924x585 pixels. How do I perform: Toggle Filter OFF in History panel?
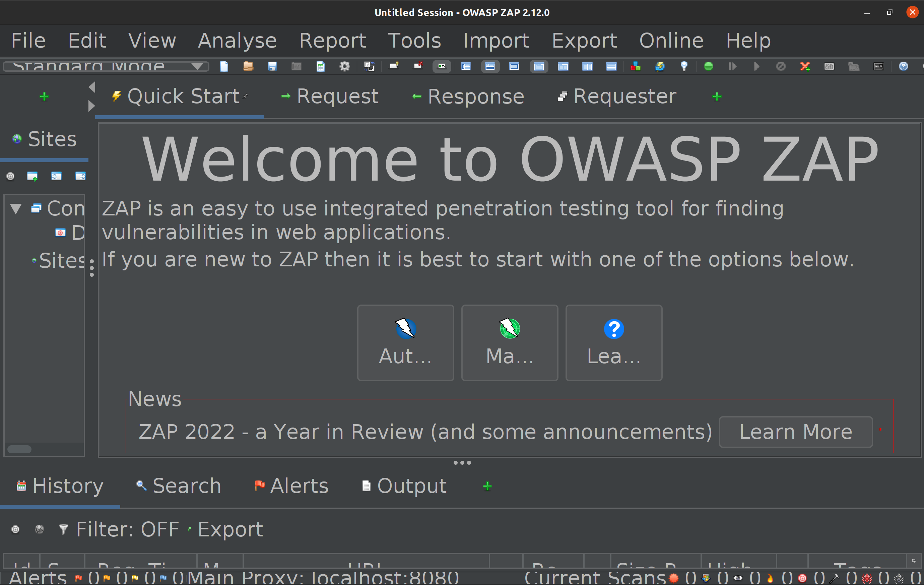point(119,529)
